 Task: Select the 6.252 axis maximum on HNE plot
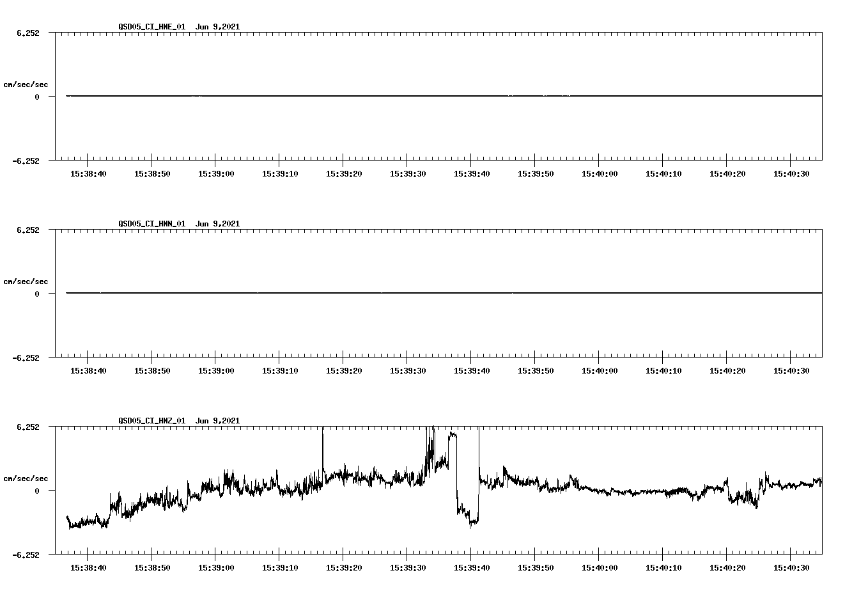tap(27, 33)
